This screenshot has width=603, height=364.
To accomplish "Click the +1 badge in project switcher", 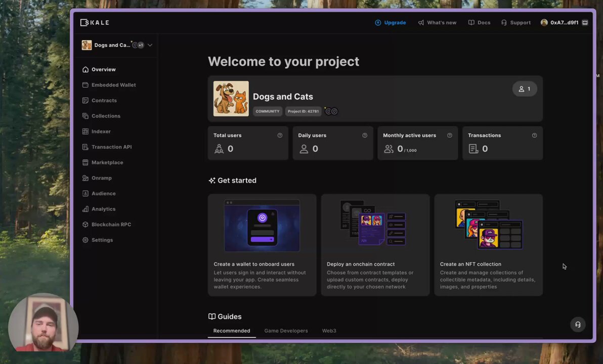I will click(141, 45).
